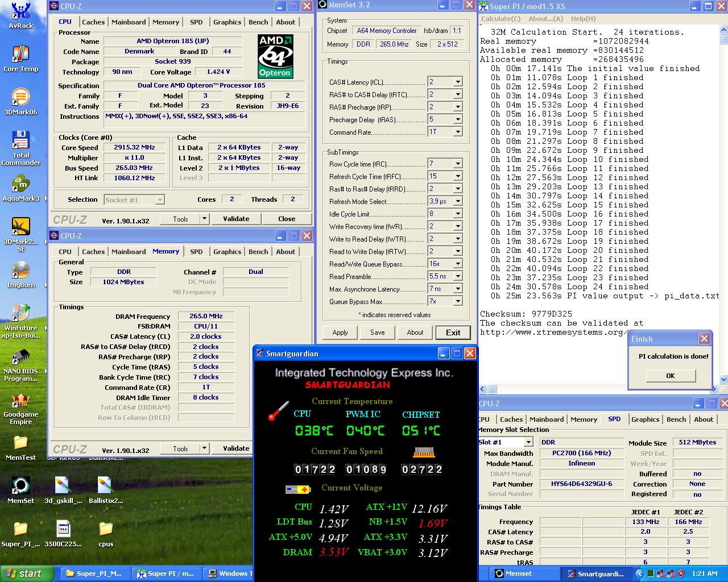This screenshot has width=728, height=582.
Task: Open the Goodgame Empire desktop icon
Action: coord(21,408)
